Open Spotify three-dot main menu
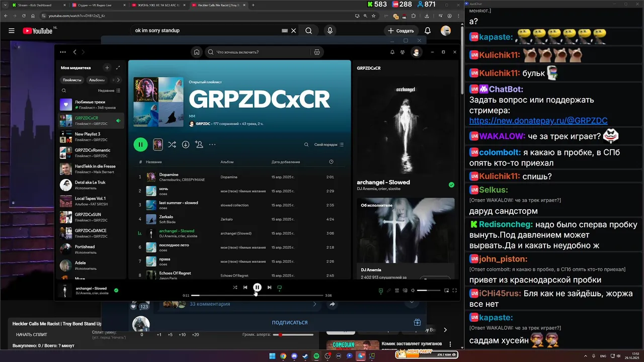Viewport: 644px width, 362px height. (x=63, y=52)
